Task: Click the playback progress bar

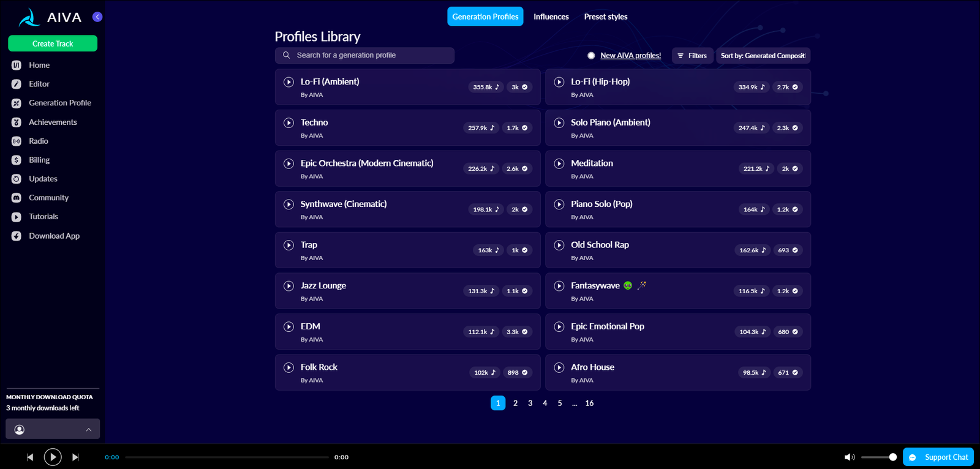Action: click(x=227, y=457)
